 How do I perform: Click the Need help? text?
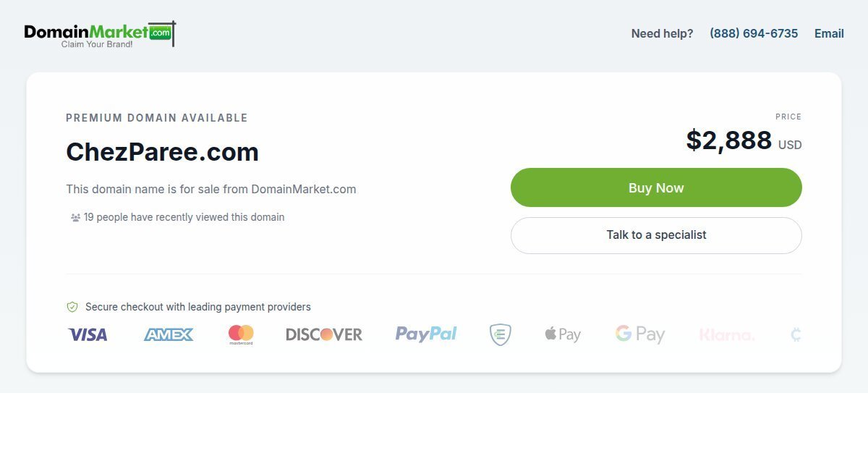point(662,33)
